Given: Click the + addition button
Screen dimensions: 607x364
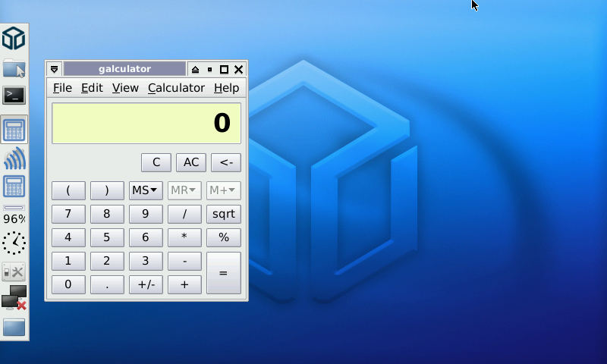Looking at the screenshot, I should [184, 284].
